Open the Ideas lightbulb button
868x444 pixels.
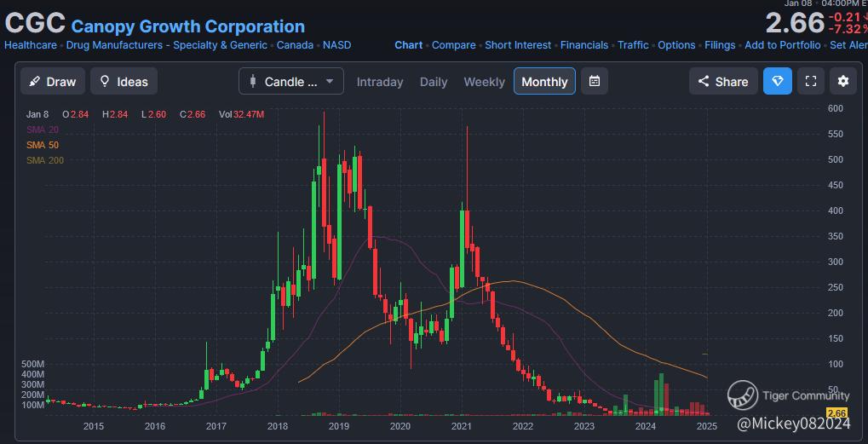124,81
